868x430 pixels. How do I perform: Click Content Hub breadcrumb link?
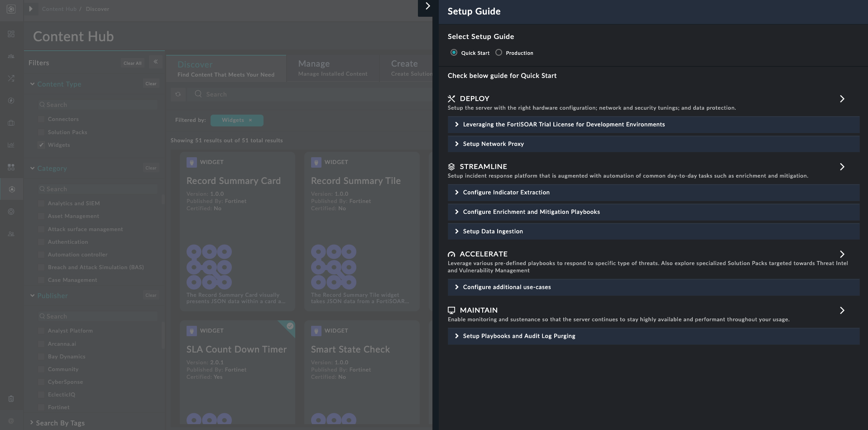click(59, 9)
